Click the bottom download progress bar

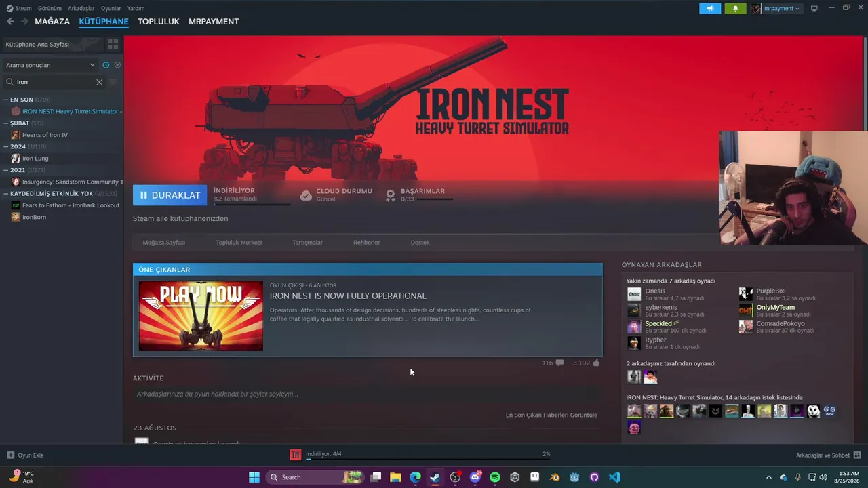coord(428,459)
